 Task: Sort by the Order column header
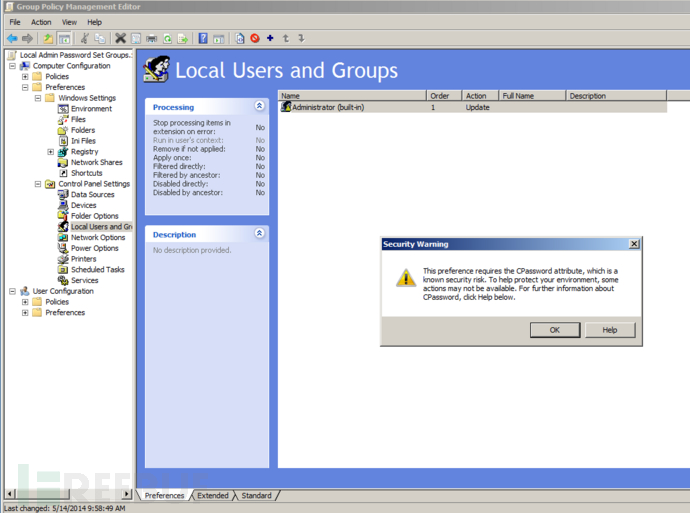point(444,95)
